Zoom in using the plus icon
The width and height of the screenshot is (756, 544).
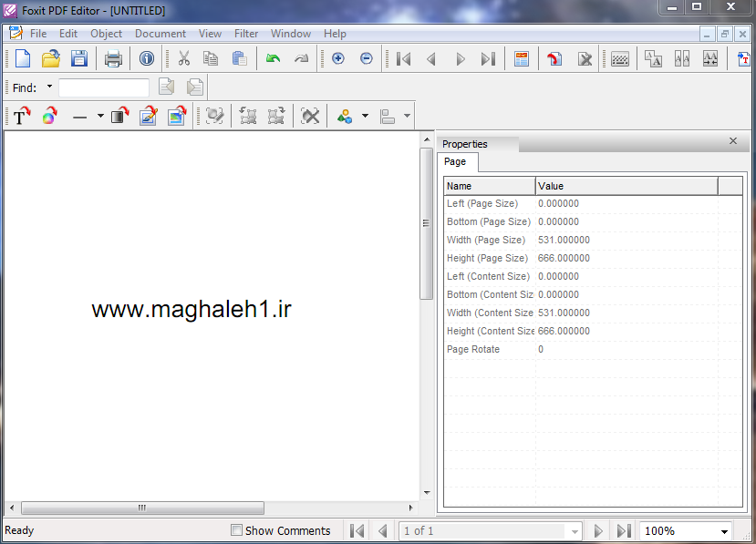coord(338,59)
